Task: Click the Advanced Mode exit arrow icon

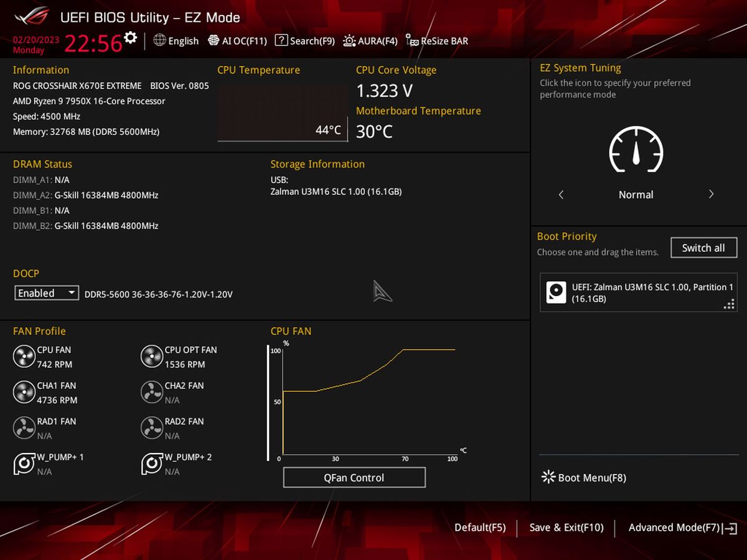Action: pyautogui.click(x=731, y=528)
